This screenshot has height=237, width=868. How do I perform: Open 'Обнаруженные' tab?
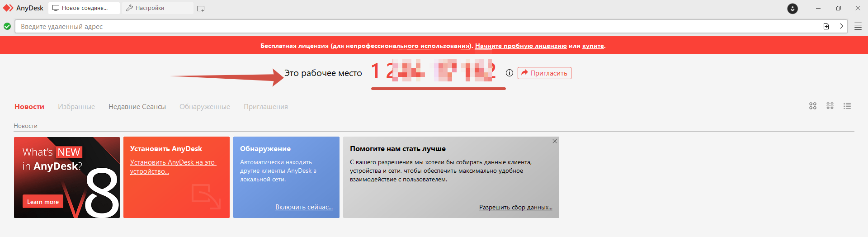click(x=205, y=107)
